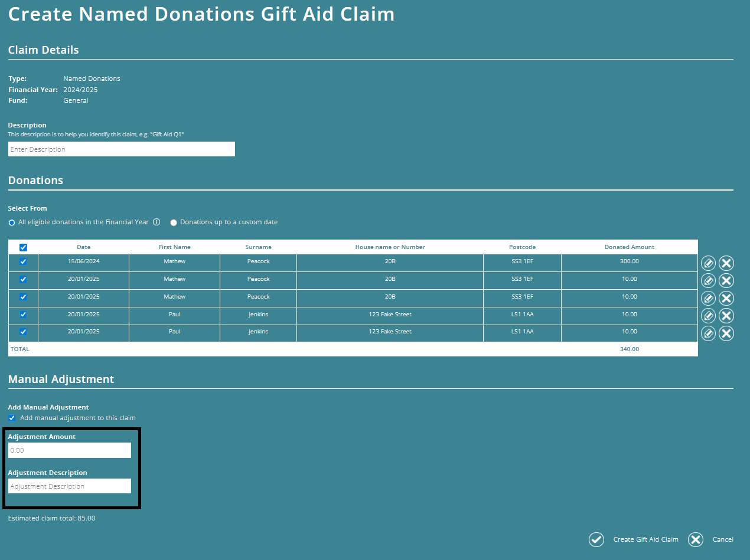Select Donations up to a custom date
This screenshot has width=750, height=560.
pyautogui.click(x=173, y=222)
